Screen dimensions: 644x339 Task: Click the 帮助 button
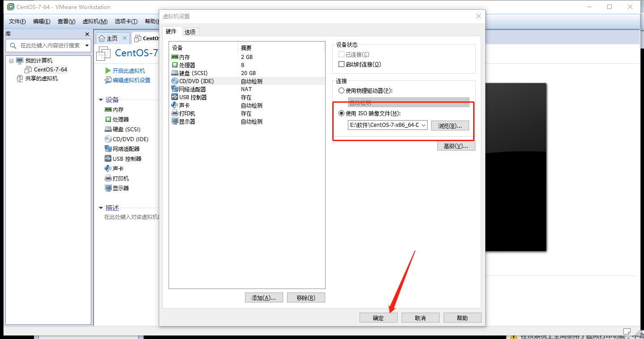coord(462,318)
